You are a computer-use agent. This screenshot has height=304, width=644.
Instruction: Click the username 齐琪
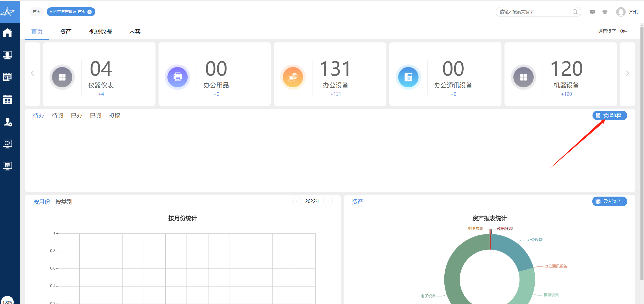coord(633,12)
